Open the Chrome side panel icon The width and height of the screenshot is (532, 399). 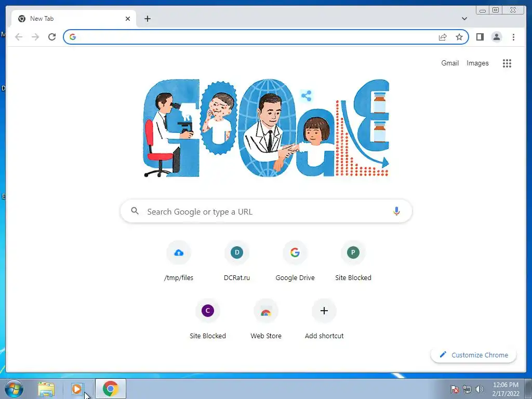(480, 37)
